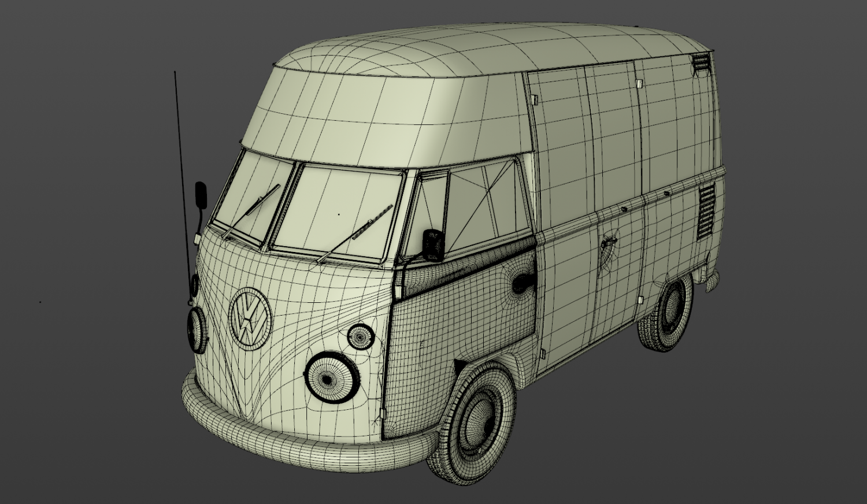Click the cab door handle
This screenshot has height=504, width=867.
(523, 283)
